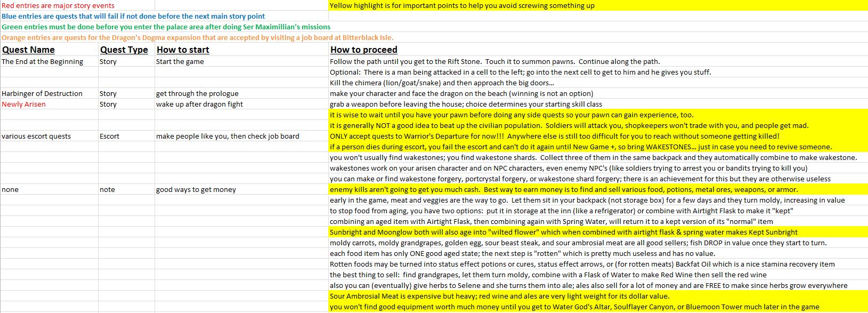Select the 'Sour Ambrosial Meat' highlighted cell
The image size is (868, 313).
[x=598, y=296]
